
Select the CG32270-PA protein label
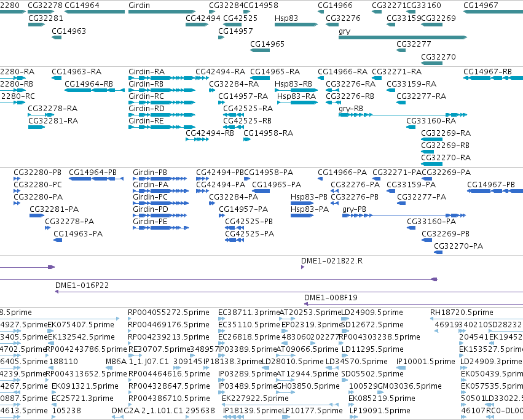point(458,246)
